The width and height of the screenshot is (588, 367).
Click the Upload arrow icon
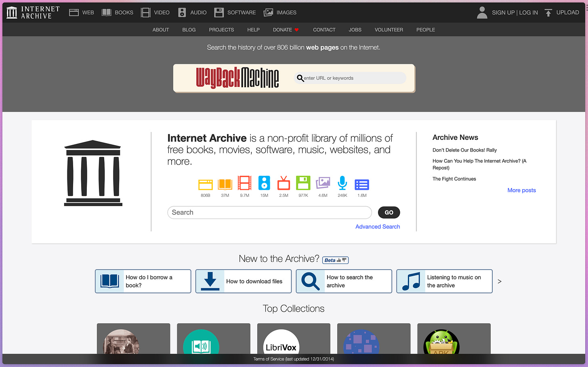click(x=548, y=13)
